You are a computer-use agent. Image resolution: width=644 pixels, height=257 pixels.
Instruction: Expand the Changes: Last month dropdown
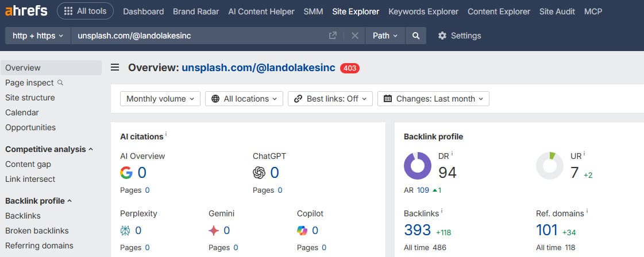coord(433,99)
